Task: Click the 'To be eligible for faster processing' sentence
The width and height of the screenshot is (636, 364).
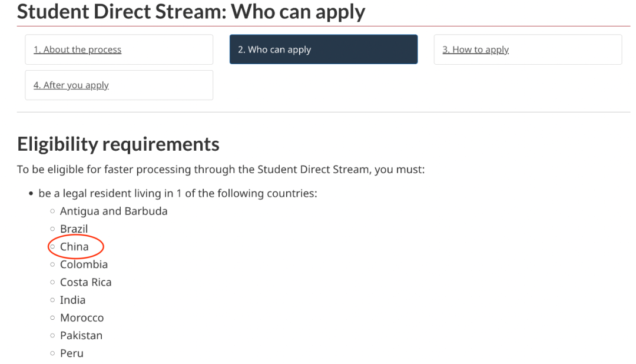Action: point(220,170)
